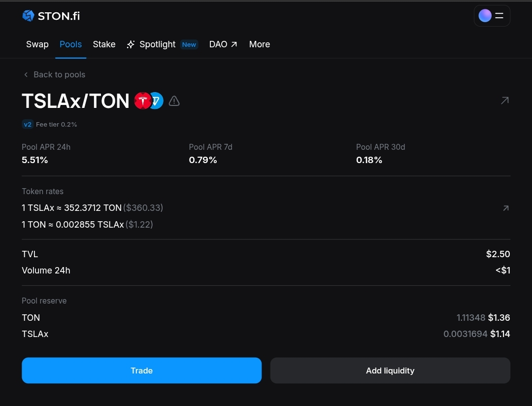
Task: Click the TSLAx reserve amount 0.0031694
Action: coord(465,334)
